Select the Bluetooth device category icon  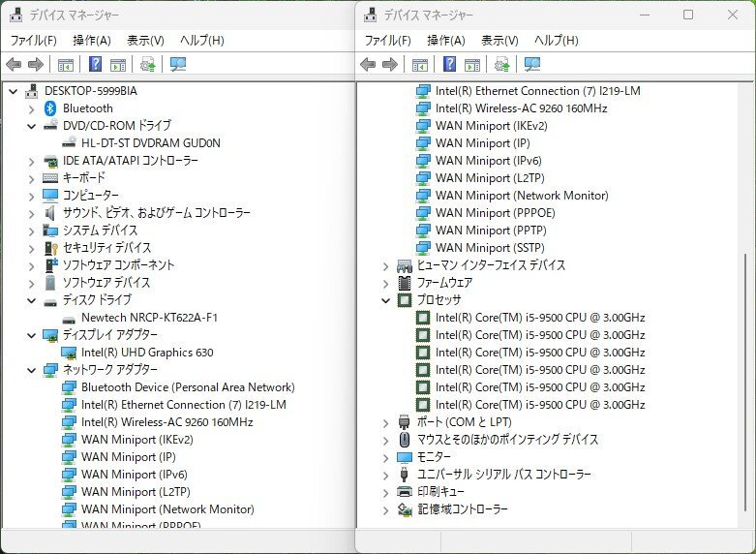tap(50, 108)
